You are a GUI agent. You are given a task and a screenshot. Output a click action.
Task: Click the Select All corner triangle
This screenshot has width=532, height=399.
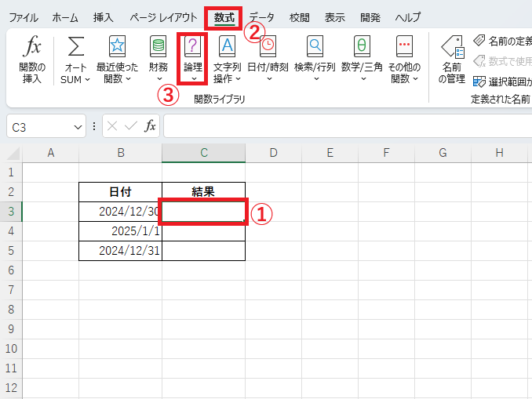(x=13, y=153)
